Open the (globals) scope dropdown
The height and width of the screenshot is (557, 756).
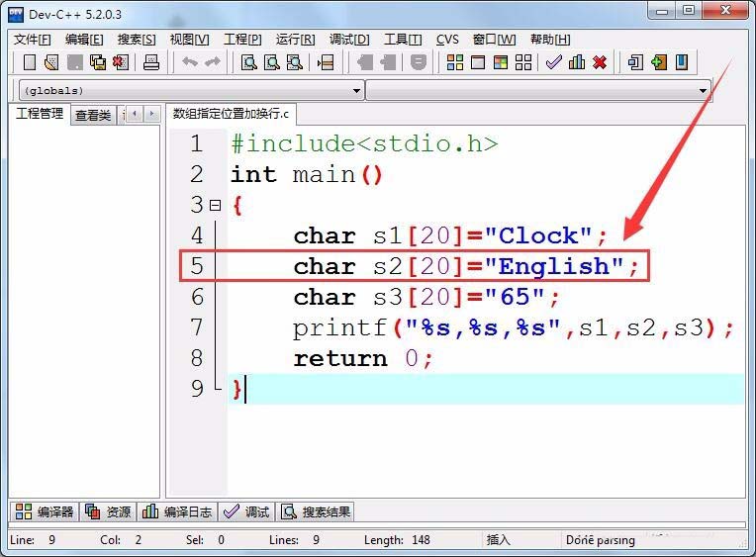pos(191,91)
